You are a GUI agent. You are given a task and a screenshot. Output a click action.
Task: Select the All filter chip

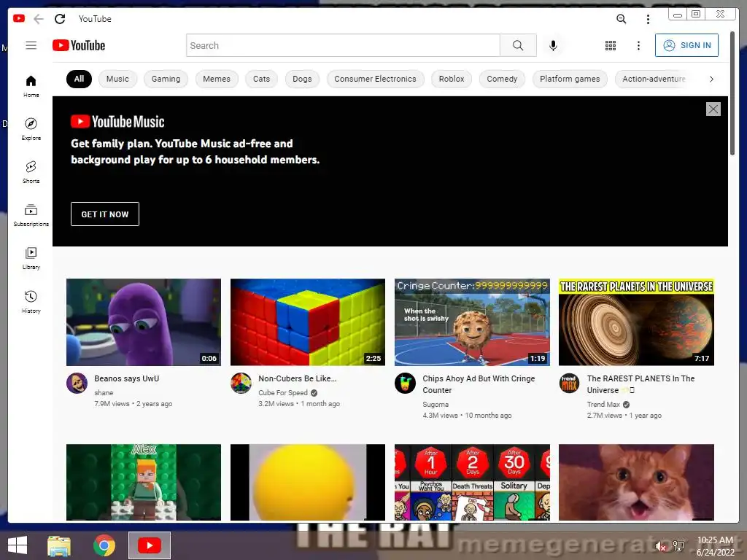coord(79,79)
